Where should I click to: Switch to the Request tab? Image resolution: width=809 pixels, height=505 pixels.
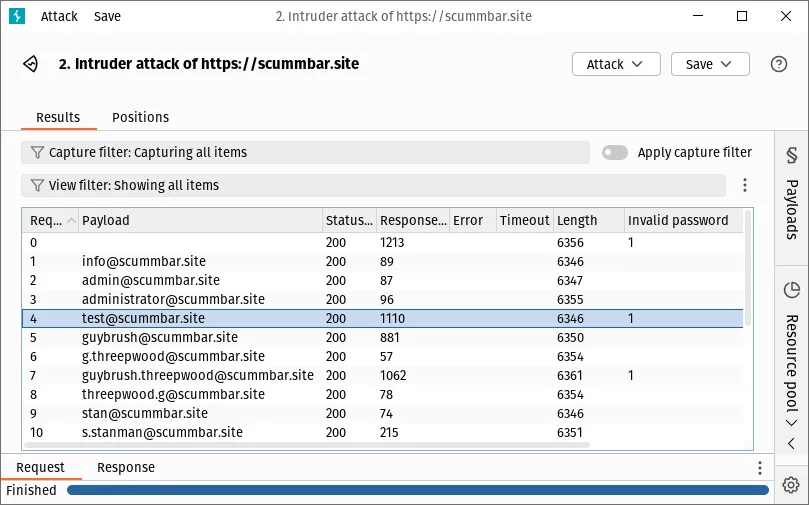pos(40,467)
